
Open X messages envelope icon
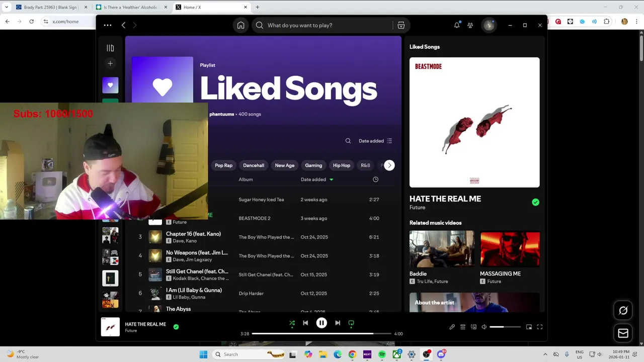(x=623, y=333)
